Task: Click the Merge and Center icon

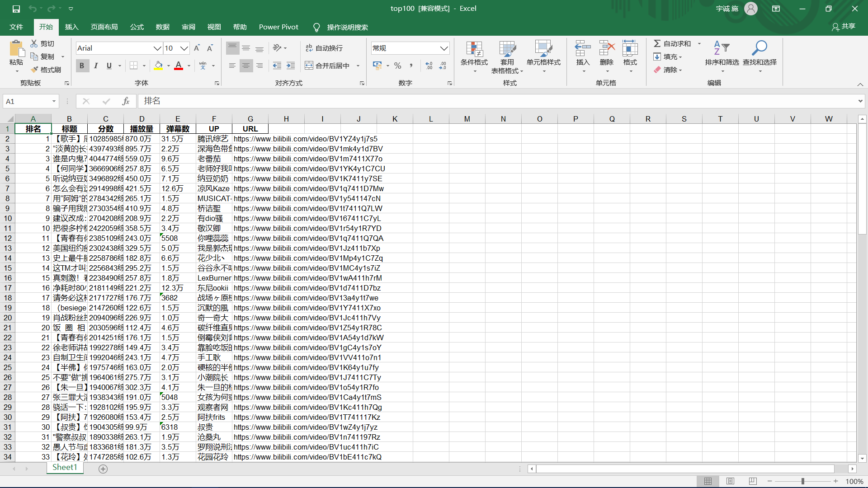Action: click(309, 66)
